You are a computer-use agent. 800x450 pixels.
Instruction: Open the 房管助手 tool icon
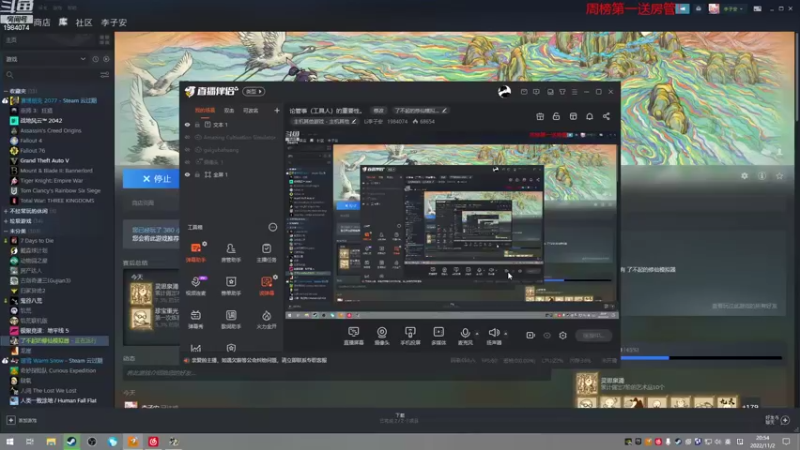point(231,252)
